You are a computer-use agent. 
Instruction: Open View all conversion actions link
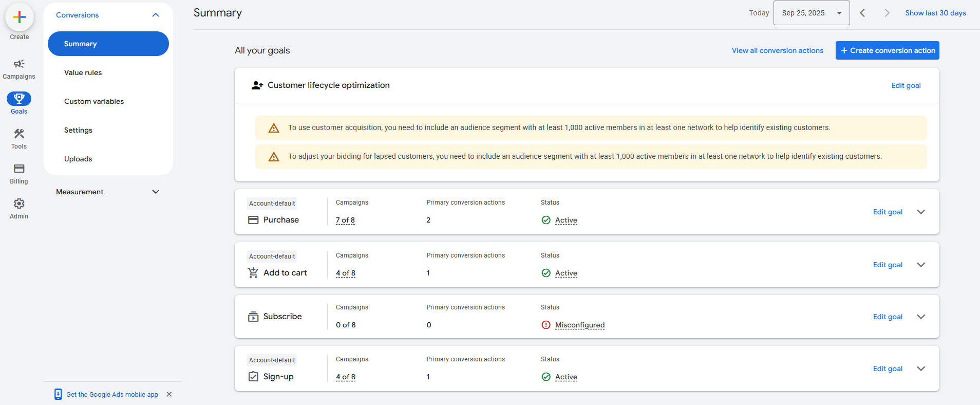click(777, 50)
